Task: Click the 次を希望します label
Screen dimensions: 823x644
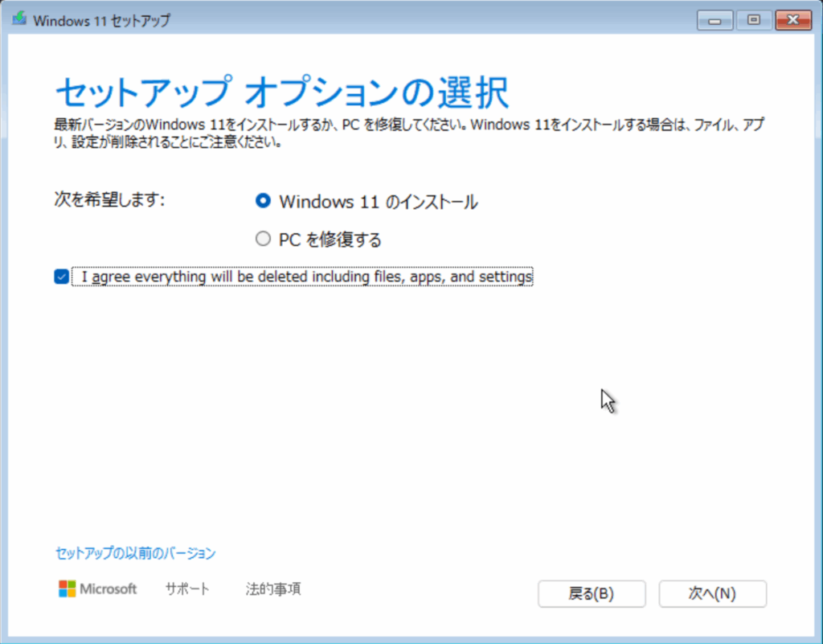Action: click(x=109, y=200)
